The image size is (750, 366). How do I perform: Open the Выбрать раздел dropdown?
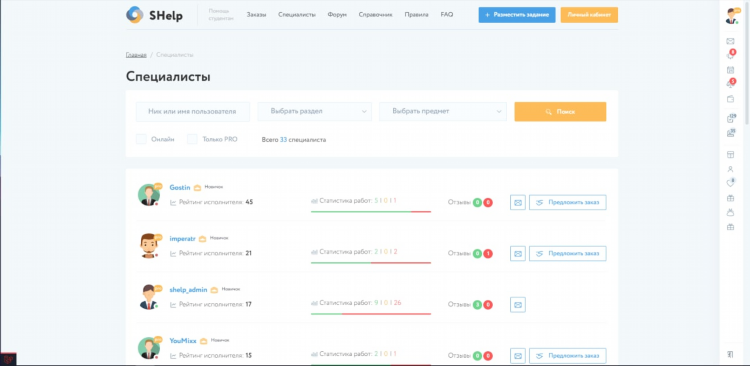coord(315,111)
